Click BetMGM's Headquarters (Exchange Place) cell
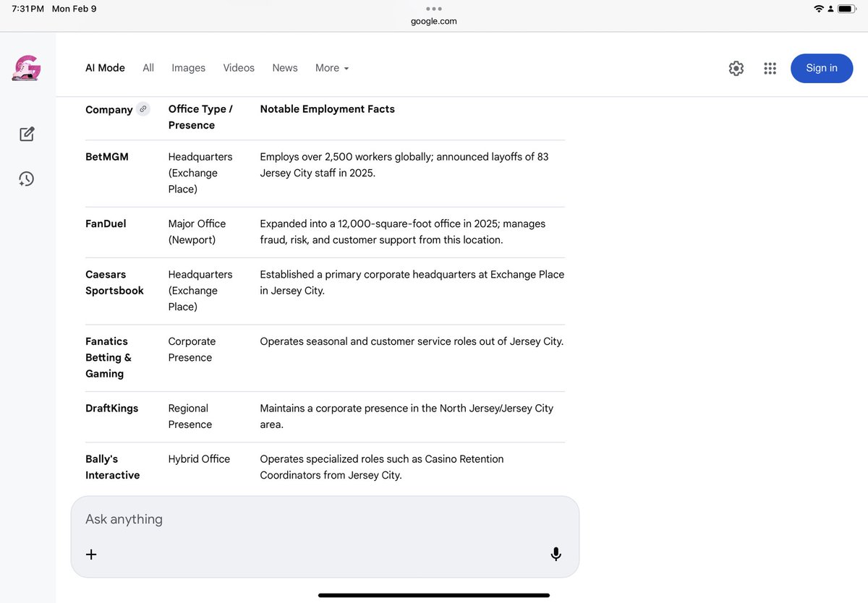Viewport: 868px width, 603px height. 200,173
